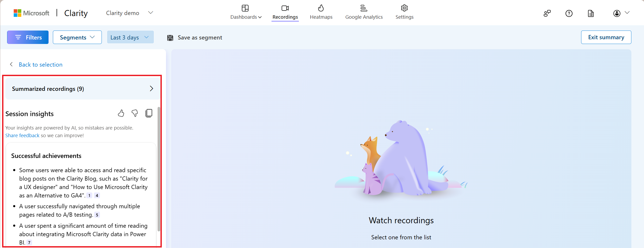Open the Segments dropdown
This screenshot has width=644, height=248.
77,37
